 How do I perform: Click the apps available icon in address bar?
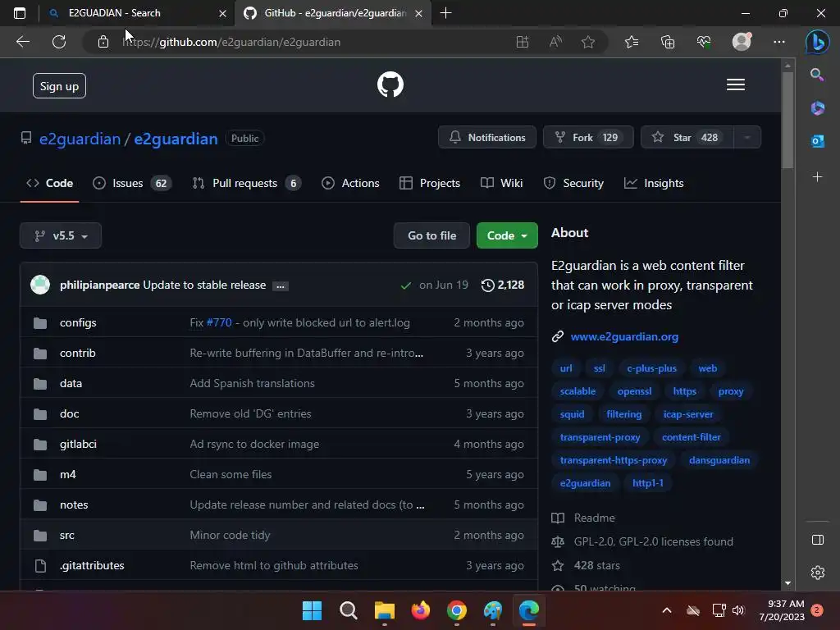pos(523,42)
